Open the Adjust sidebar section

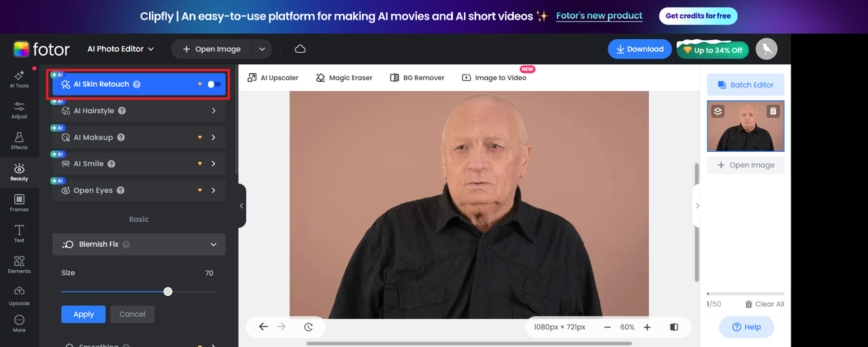(19, 110)
